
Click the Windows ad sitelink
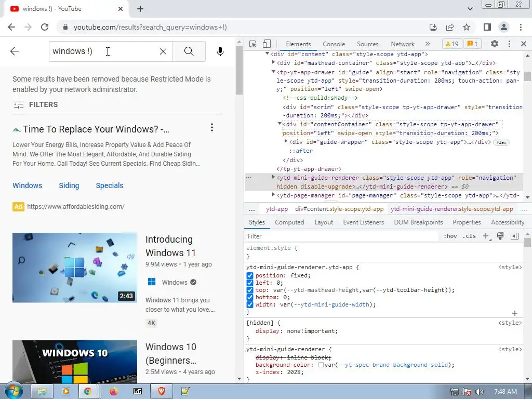pyautogui.click(x=28, y=185)
